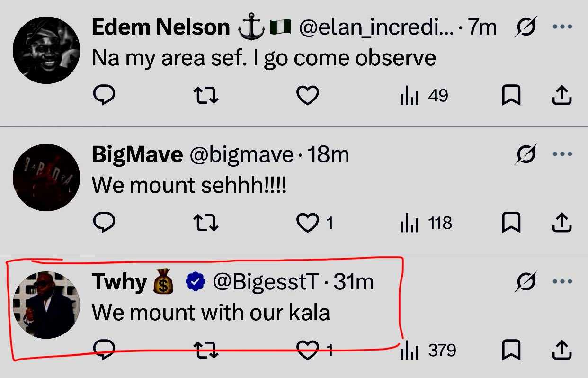Share Edem Nelson's tweet
Screen dimensions: 588x378
coord(562,96)
